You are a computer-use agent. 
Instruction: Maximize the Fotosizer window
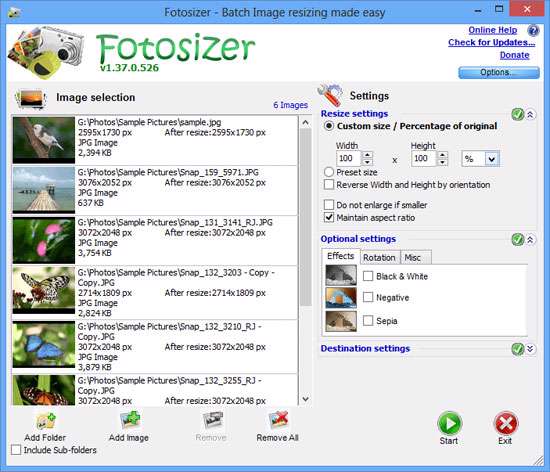point(499,9)
